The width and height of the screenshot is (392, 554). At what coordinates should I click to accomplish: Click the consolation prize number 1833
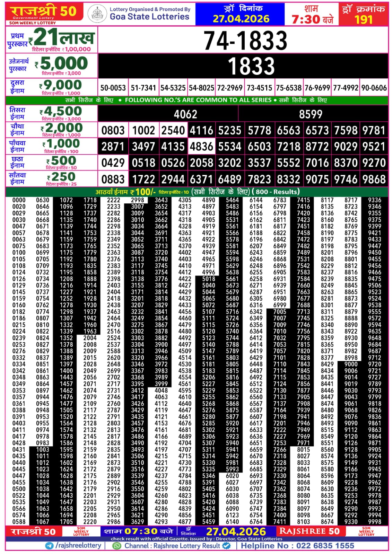click(x=251, y=66)
